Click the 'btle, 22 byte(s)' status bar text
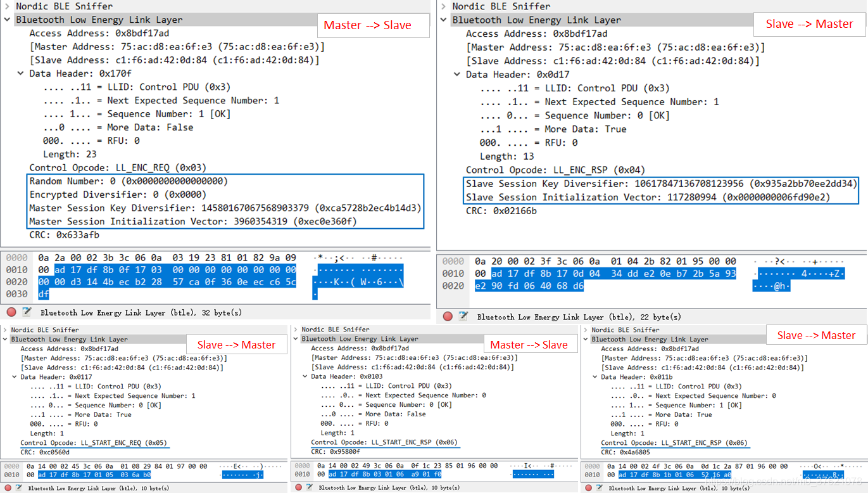This screenshot has height=493, width=868. click(x=579, y=317)
